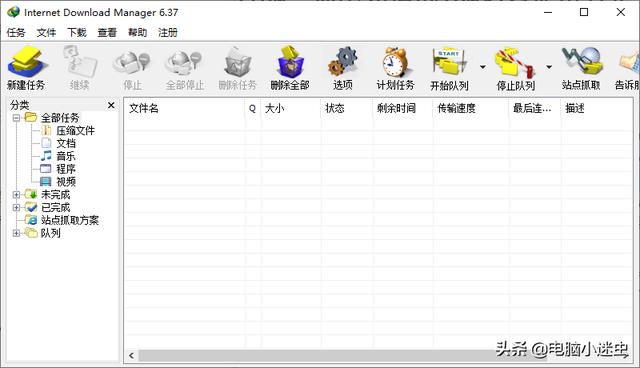
Task: Open the 注册 menu
Action: [x=168, y=32]
